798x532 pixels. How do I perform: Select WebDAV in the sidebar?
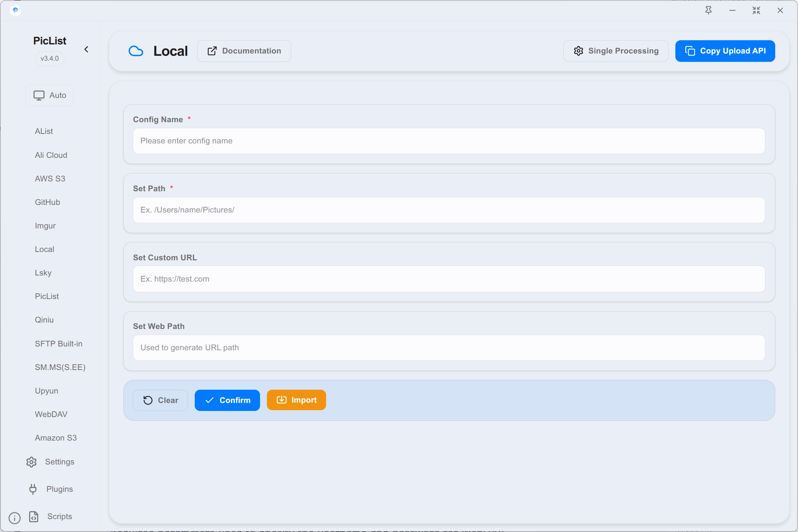click(51, 414)
